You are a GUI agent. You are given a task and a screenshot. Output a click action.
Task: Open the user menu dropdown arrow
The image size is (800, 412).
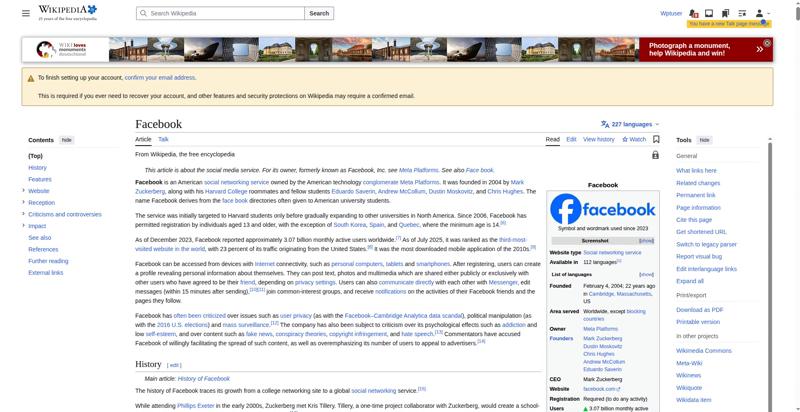coord(768,14)
